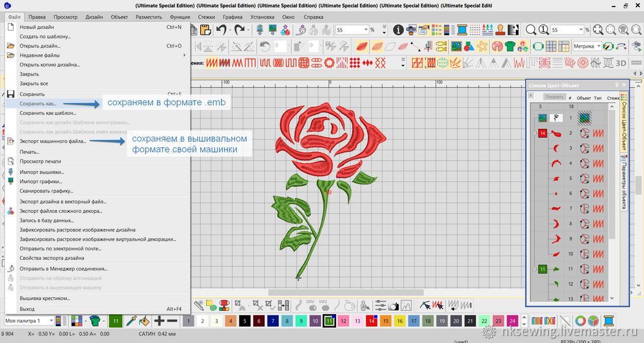644x343 pixels.
Task: Toggle the 3D stitch effect icon
Action: coord(621,63)
